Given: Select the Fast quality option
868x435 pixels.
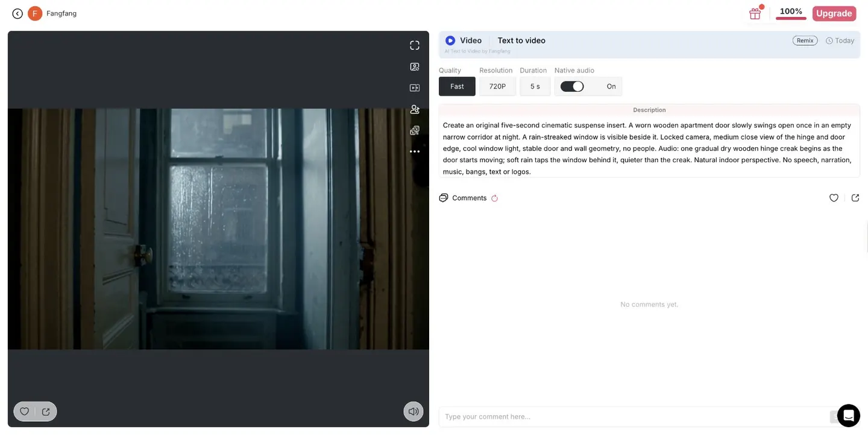Looking at the screenshot, I should coord(457,86).
